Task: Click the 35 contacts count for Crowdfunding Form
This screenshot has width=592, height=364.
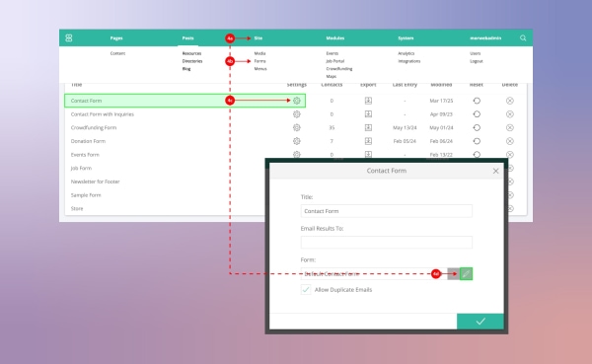Action: (x=332, y=127)
